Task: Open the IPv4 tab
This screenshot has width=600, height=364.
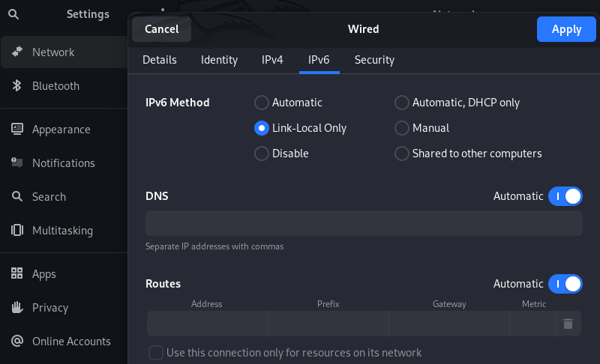Action: [272, 60]
